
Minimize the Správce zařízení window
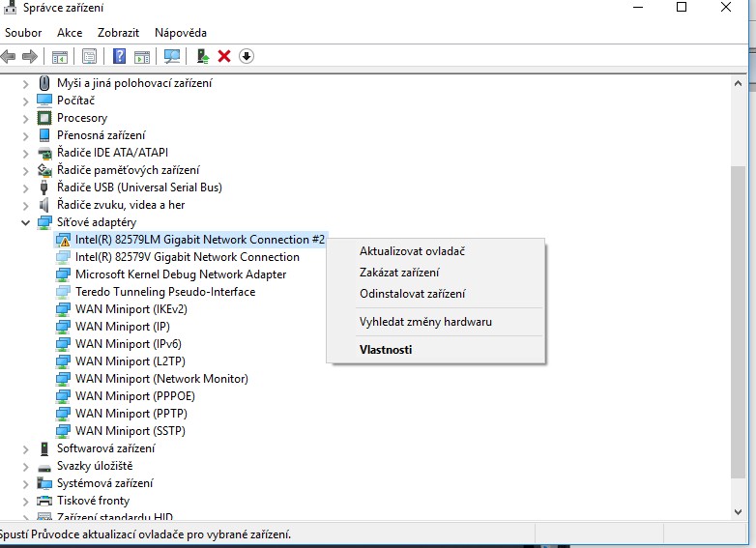(638, 7)
